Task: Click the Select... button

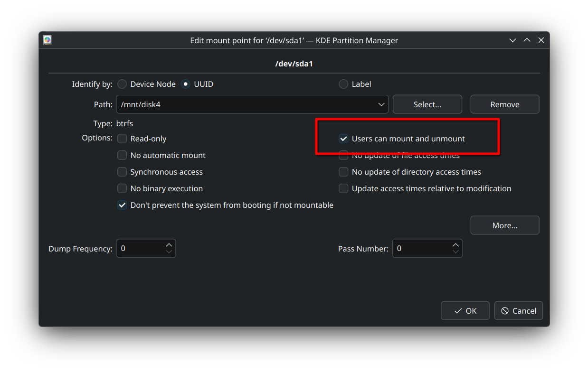Action: pyautogui.click(x=427, y=104)
